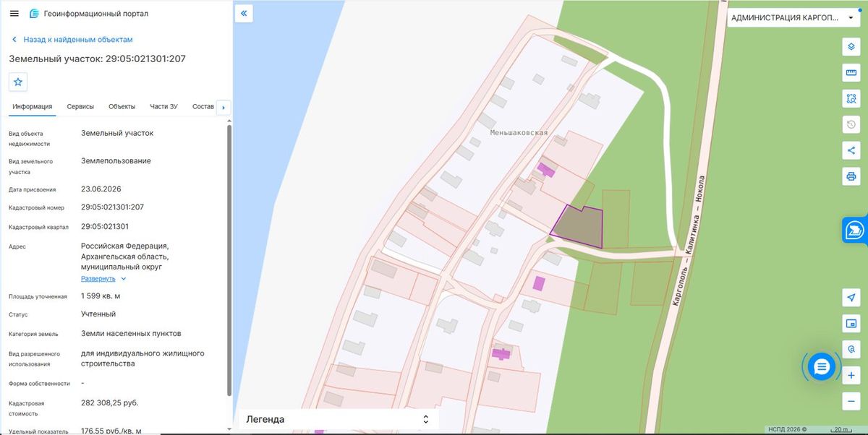The width and height of the screenshot is (868, 435).
Task: Switch to the Сервисы tab
Action: point(80,107)
